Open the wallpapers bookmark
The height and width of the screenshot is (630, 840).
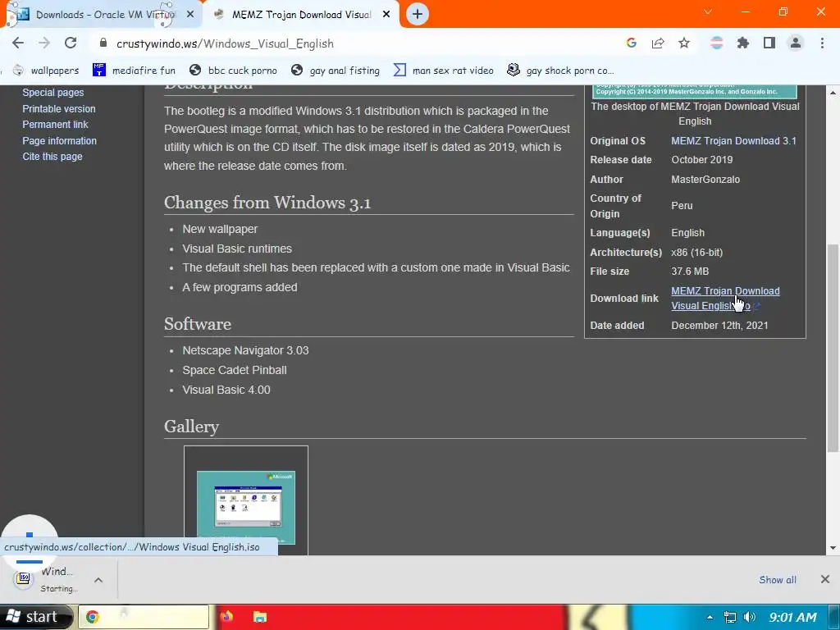tap(46, 71)
